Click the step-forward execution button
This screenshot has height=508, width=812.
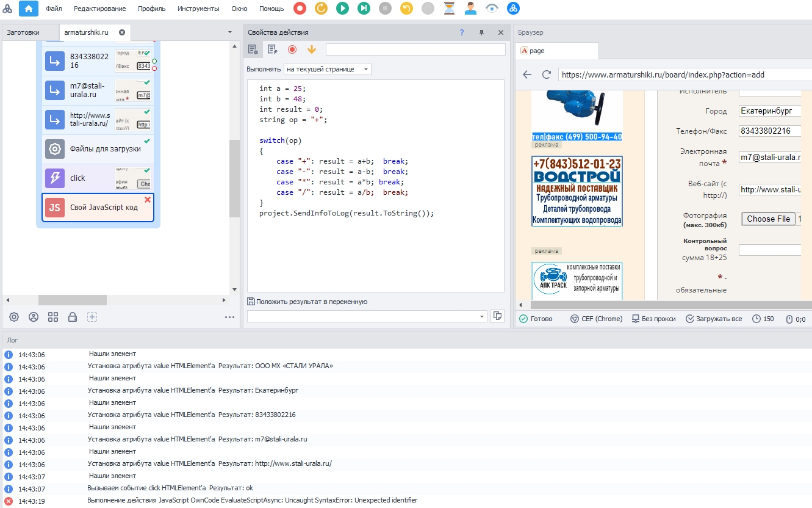pos(364,9)
